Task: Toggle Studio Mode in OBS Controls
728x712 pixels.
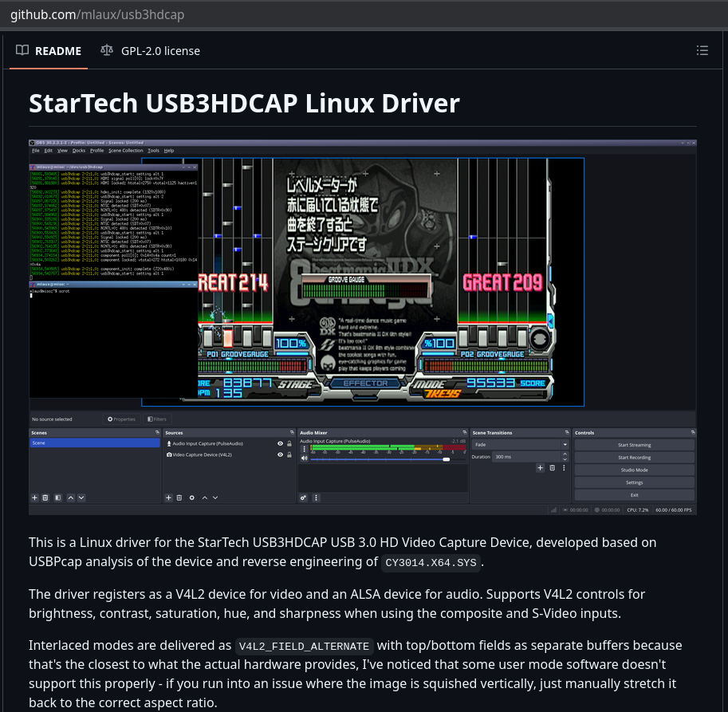Action: 634,470
